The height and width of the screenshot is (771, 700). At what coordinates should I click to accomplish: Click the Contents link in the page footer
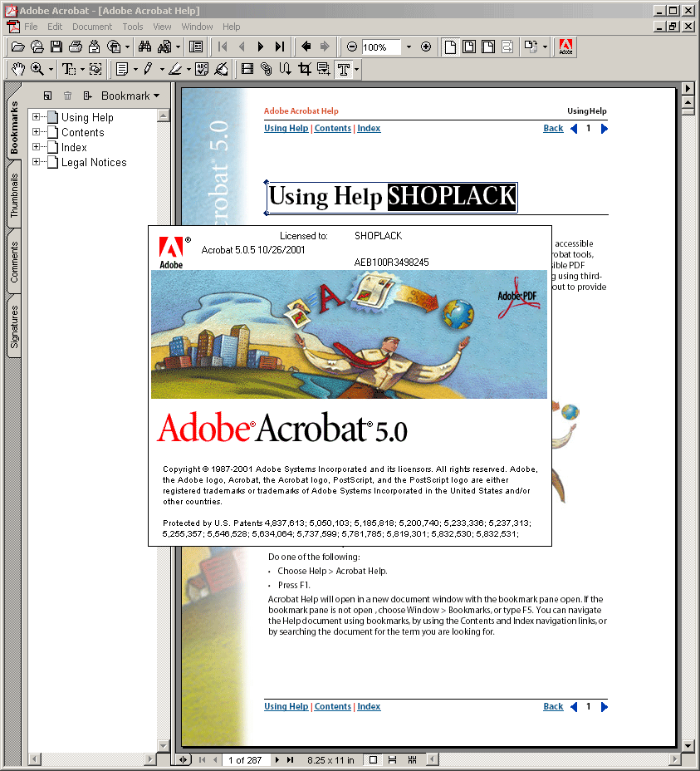coord(333,706)
